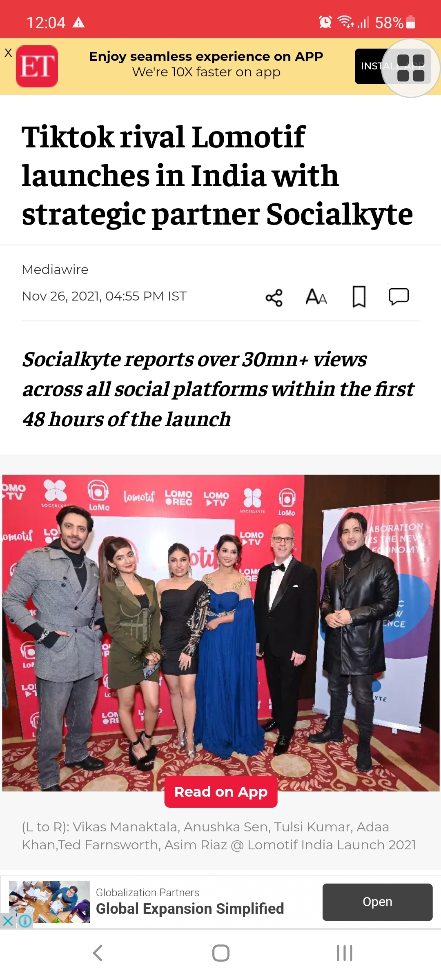Tap the Android back navigation button
The width and height of the screenshot is (441, 980).
pyautogui.click(x=97, y=953)
